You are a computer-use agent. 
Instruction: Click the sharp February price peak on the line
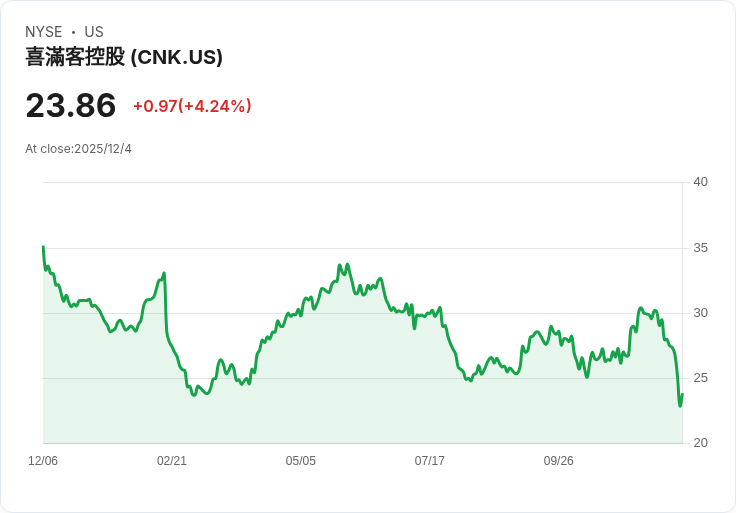pos(164,273)
